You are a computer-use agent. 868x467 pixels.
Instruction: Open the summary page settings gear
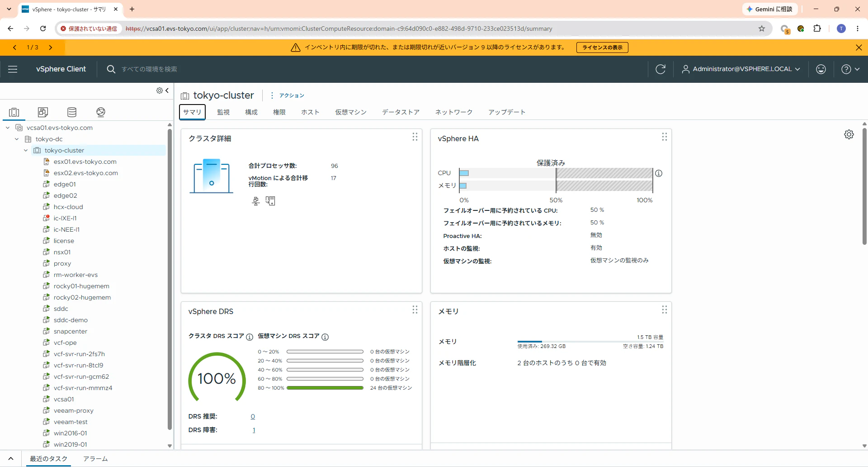click(849, 134)
